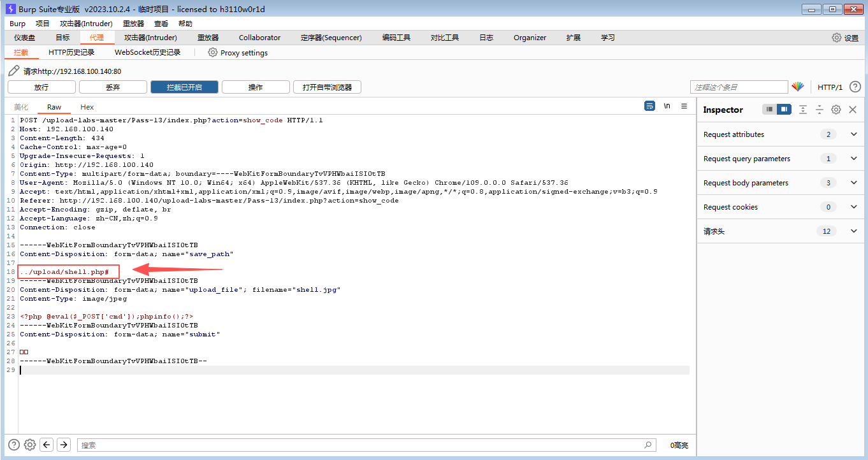Screen dimensions: 868x460
Task: Open 操作 action button
Action: coord(256,87)
